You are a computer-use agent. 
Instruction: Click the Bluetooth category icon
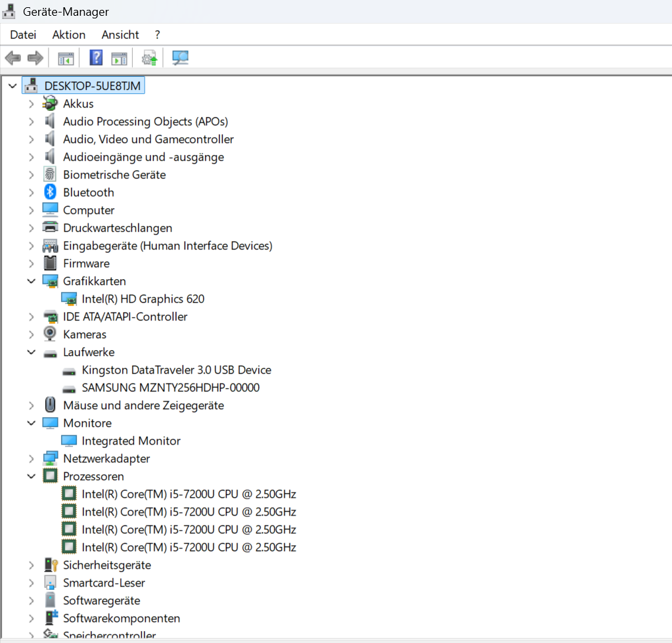(50, 192)
